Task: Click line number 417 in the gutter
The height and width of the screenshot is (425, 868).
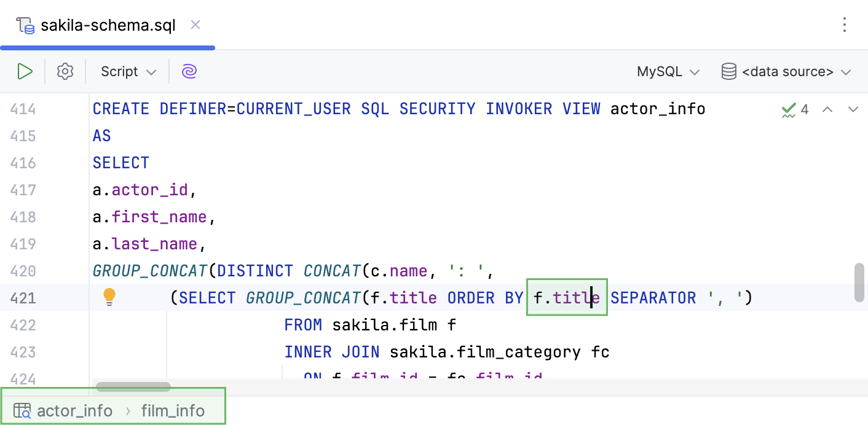Action: pos(23,190)
